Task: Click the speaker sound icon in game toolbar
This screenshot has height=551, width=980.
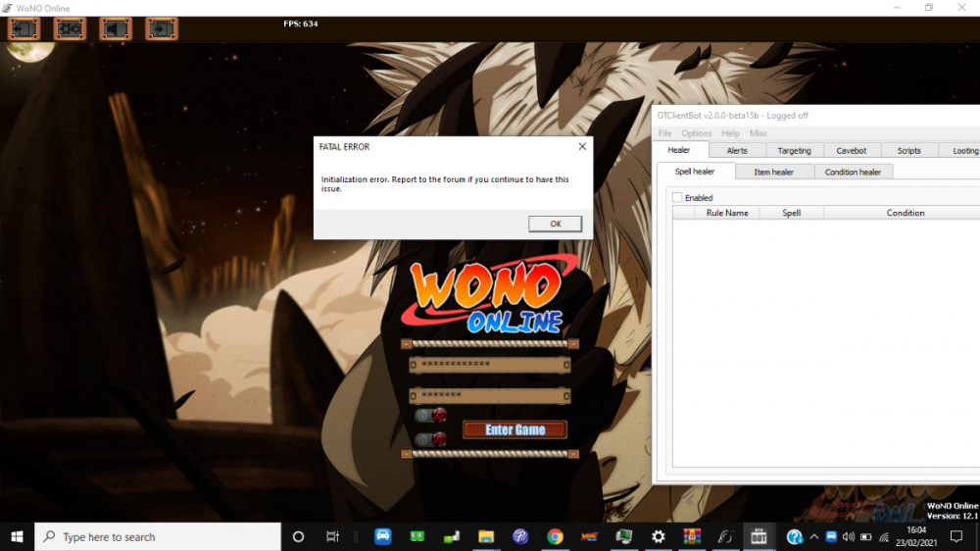Action: point(116,28)
